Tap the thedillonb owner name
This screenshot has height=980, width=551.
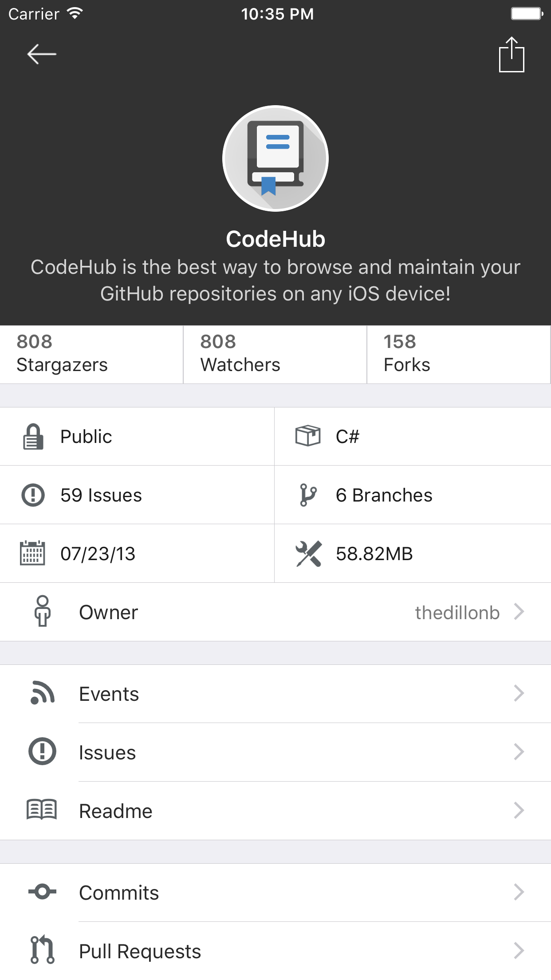point(457,612)
